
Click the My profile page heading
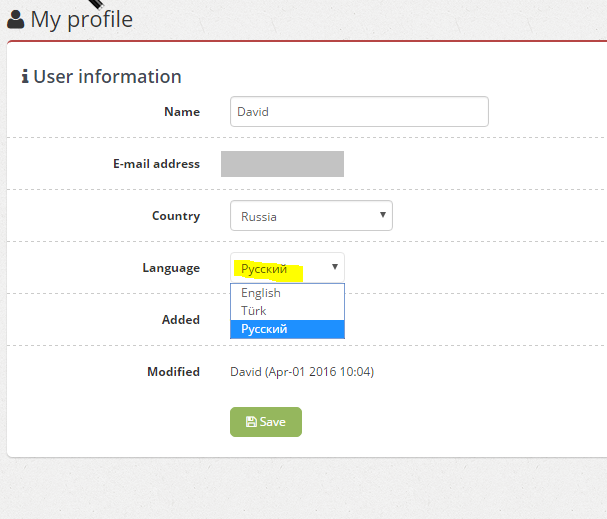click(x=82, y=19)
